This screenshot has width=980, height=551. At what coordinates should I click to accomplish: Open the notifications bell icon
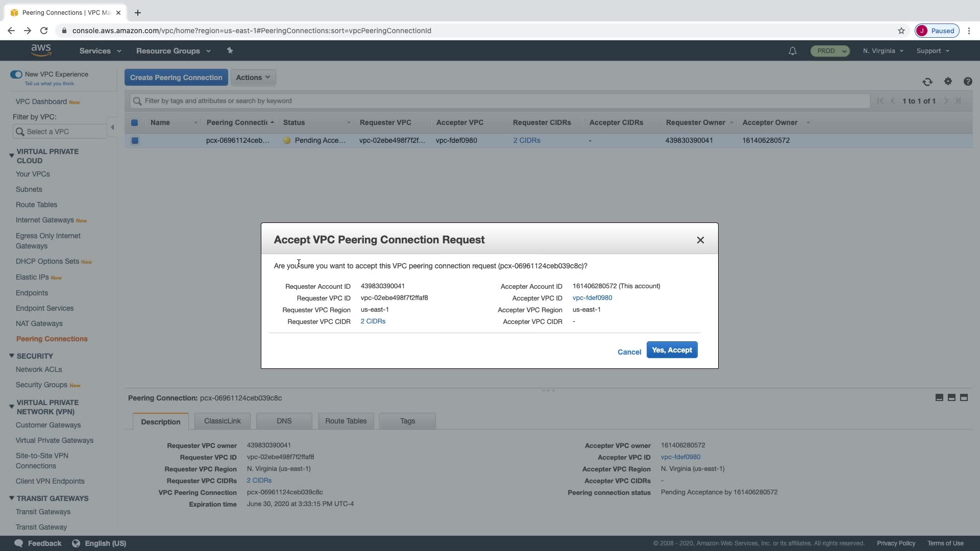[792, 51]
